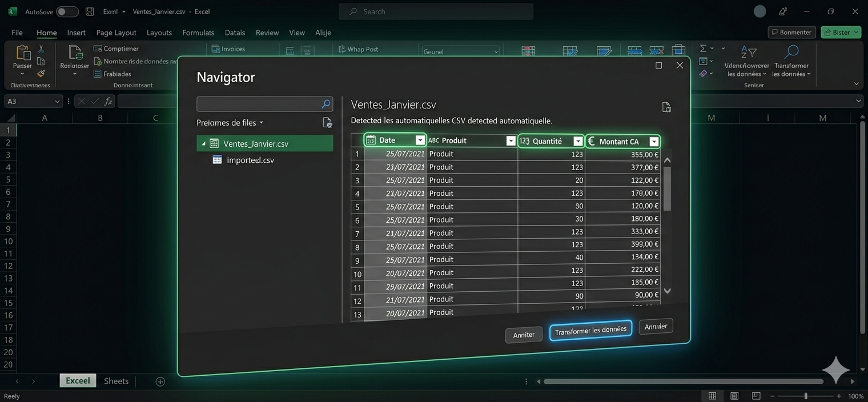868x402 pixels.
Task: Open the Review menu tab
Action: pyautogui.click(x=267, y=33)
